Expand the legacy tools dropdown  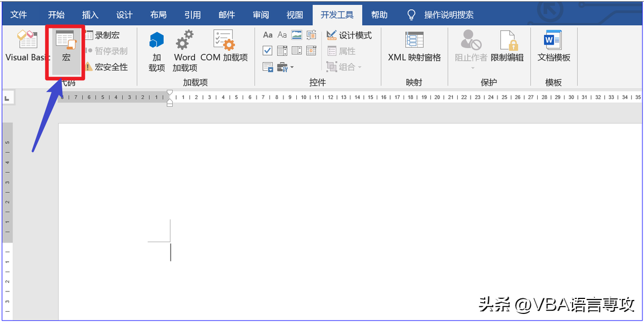coord(286,67)
